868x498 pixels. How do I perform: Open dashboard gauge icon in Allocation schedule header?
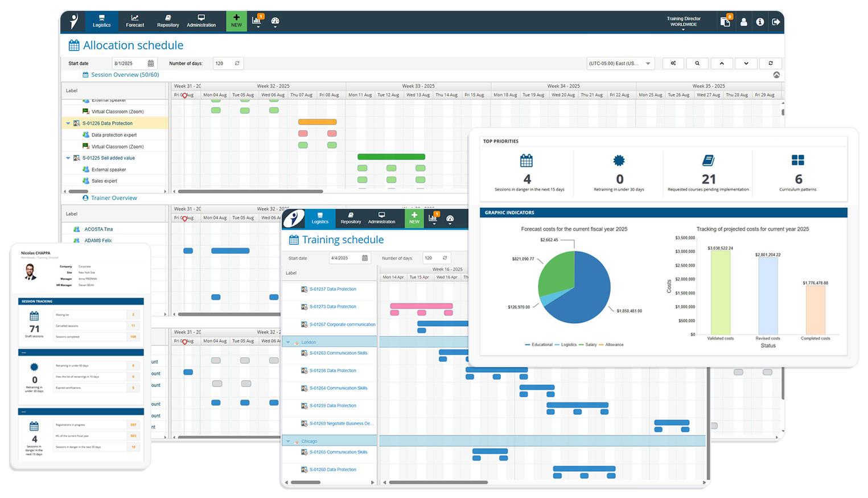[275, 22]
